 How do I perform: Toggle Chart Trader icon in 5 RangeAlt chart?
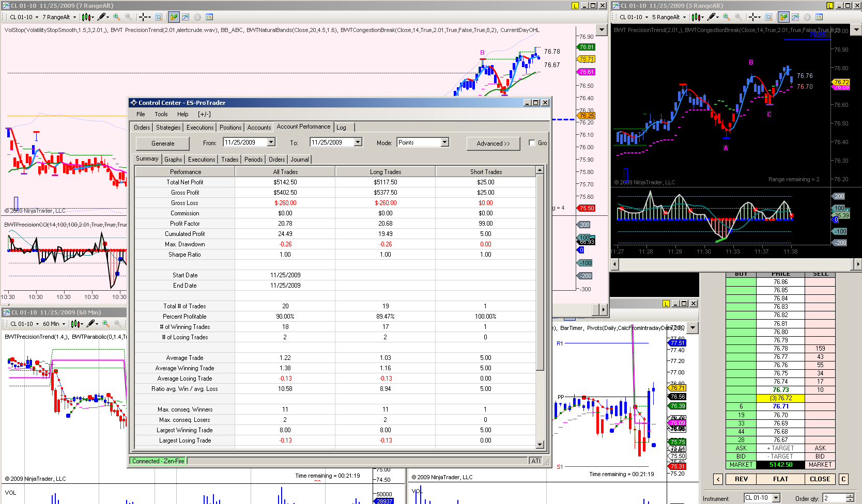783,17
